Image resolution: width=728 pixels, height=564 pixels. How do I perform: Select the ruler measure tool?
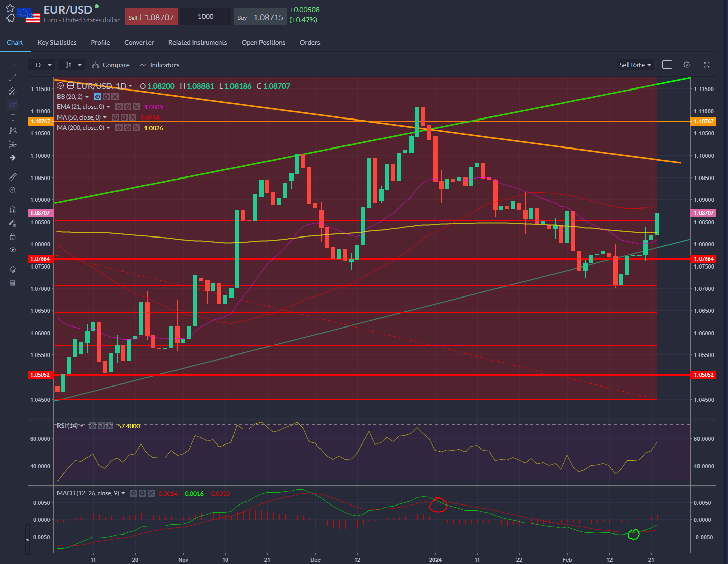[x=13, y=176]
